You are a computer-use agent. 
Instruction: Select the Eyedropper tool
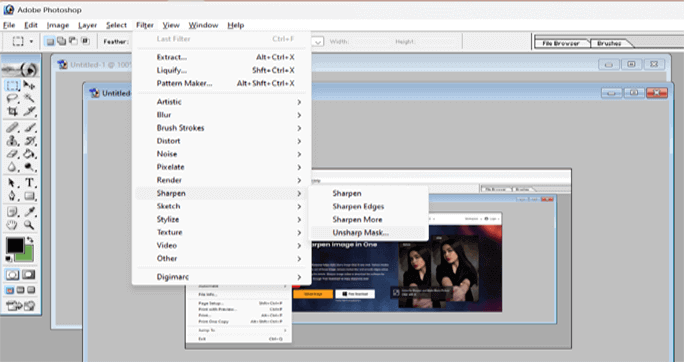(29, 212)
